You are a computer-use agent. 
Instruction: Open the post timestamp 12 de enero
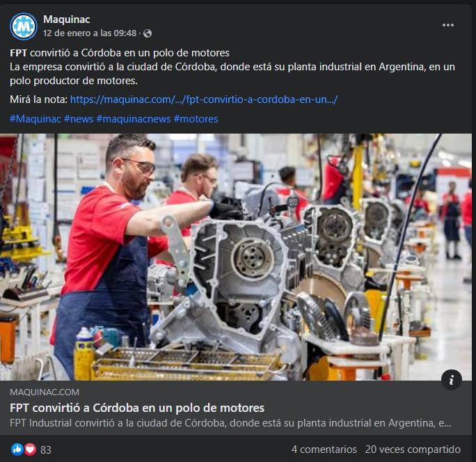90,33
